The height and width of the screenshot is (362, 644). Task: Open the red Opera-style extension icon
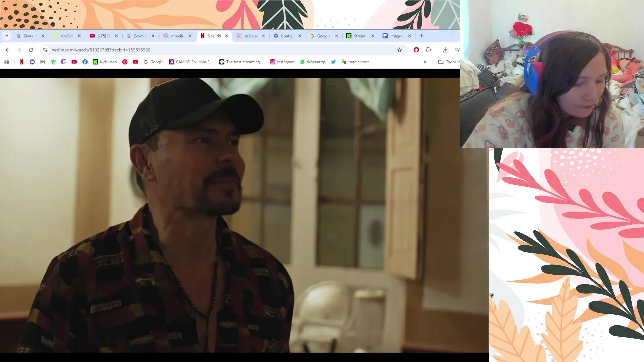(416, 50)
